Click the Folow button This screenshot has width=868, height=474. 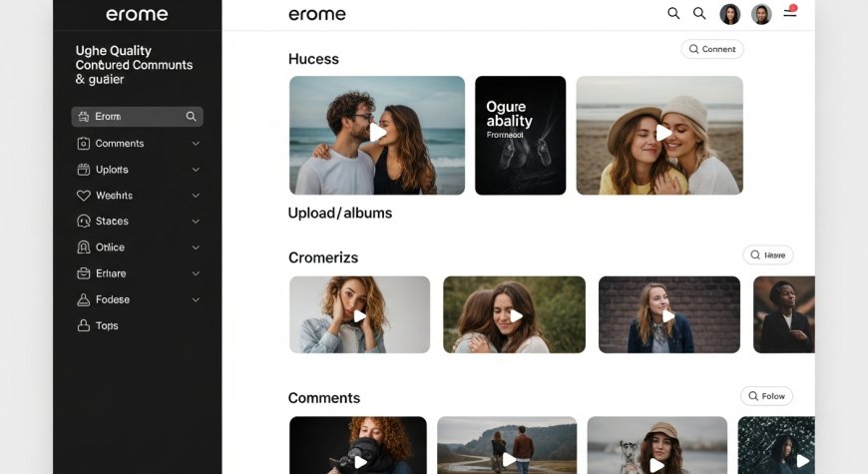point(766,396)
